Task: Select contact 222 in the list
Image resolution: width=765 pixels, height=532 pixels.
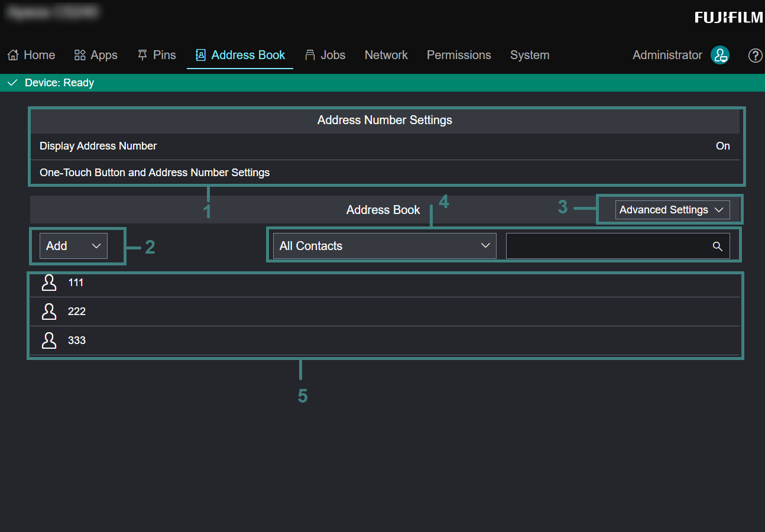Action: 77,312
